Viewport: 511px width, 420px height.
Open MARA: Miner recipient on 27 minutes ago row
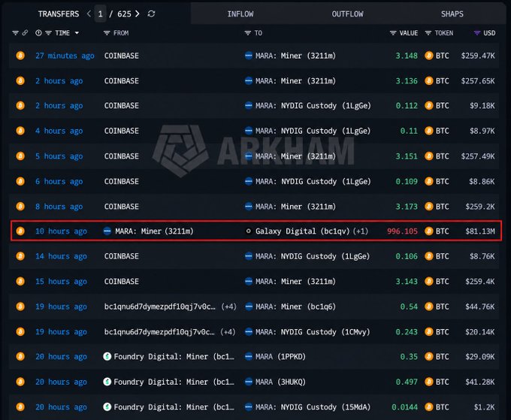(295, 56)
